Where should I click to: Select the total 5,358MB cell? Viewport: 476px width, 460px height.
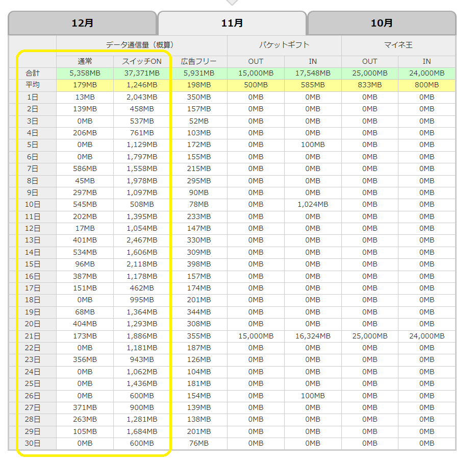[x=85, y=73]
